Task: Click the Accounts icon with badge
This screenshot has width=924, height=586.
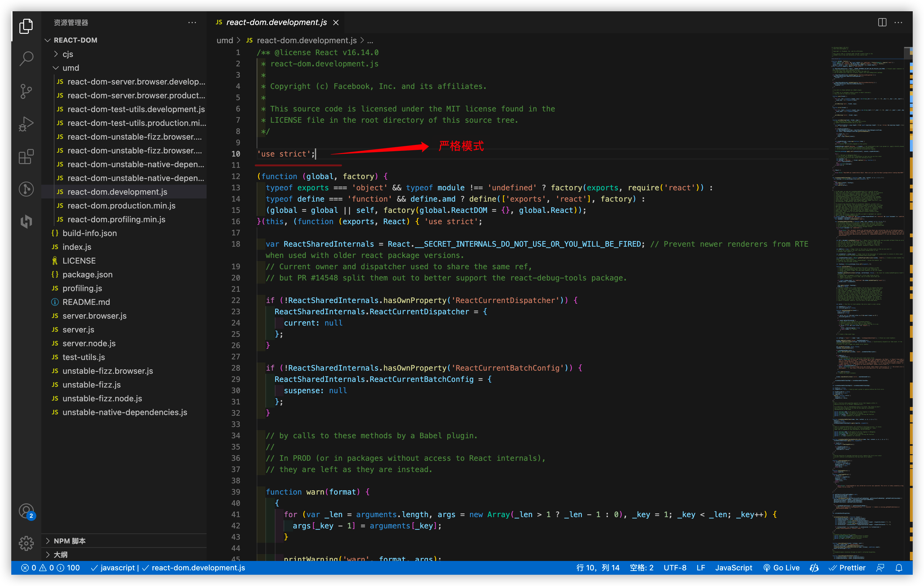Action: point(26,511)
